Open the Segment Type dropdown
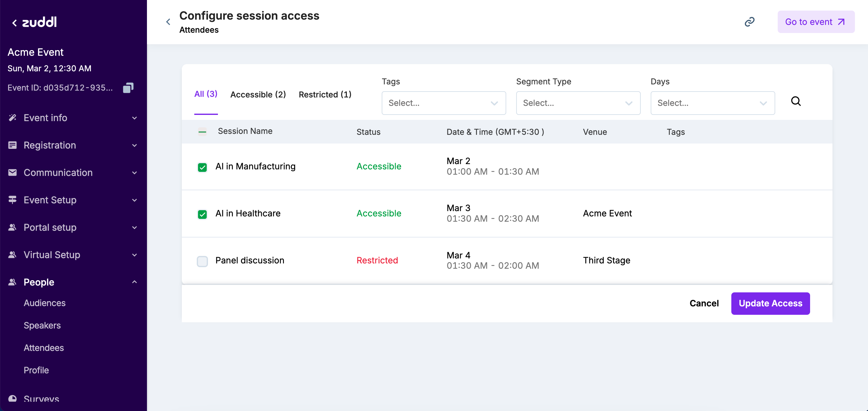868x411 pixels. click(578, 103)
